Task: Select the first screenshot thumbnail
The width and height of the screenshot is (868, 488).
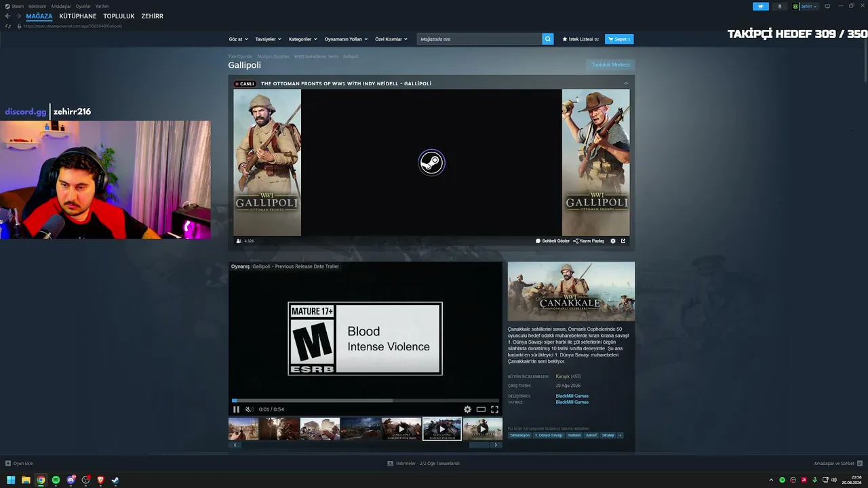Action: click(243, 429)
